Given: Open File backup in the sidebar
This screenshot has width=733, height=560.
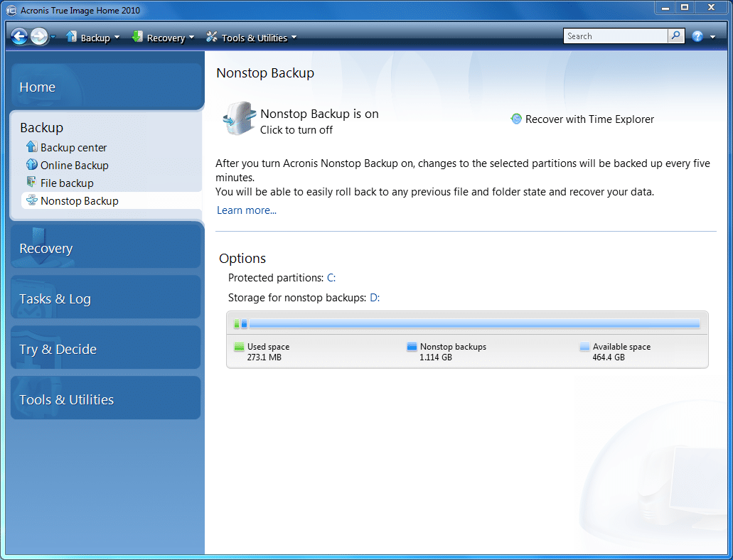Looking at the screenshot, I should 67,183.
